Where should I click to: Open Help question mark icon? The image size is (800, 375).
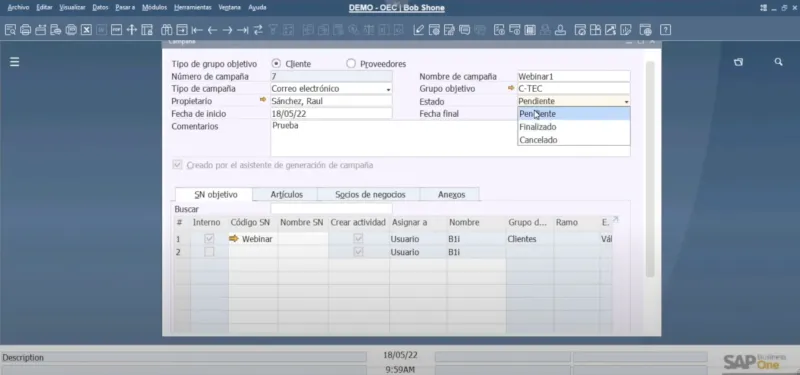click(665, 30)
